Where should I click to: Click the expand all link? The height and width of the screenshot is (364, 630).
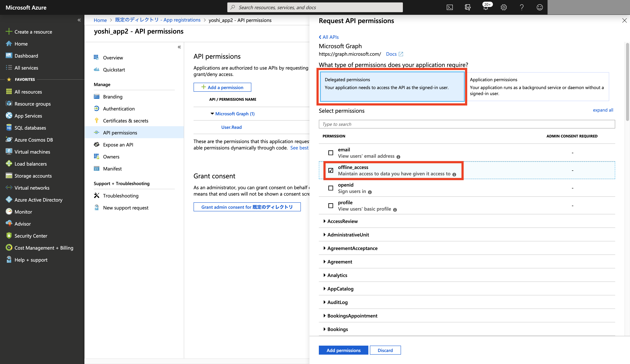[603, 110]
